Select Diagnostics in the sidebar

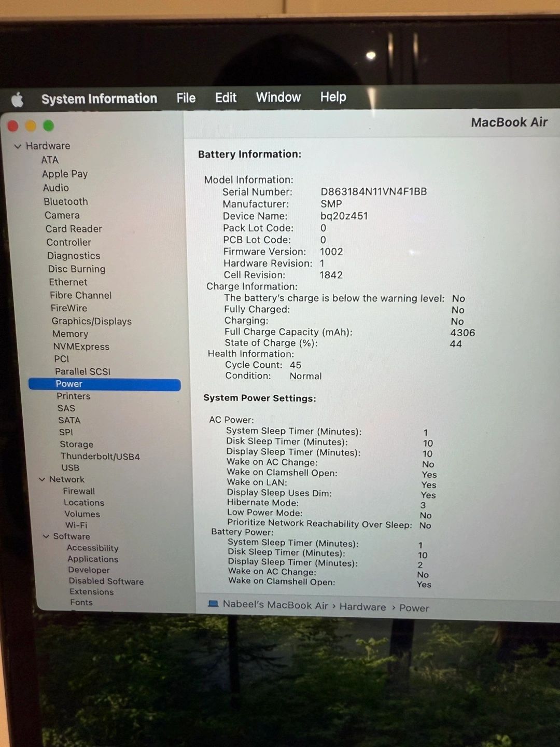pyautogui.click(x=74, y=256)
